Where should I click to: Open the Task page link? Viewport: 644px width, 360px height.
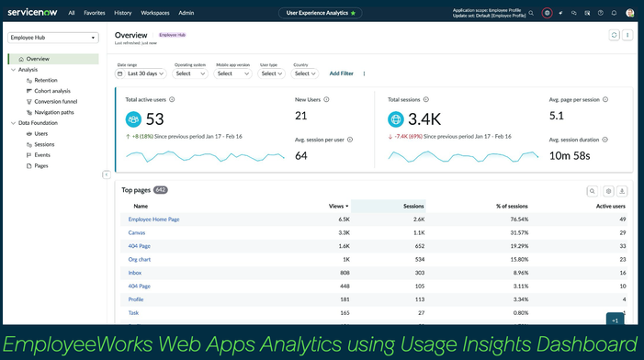(133, 313)
